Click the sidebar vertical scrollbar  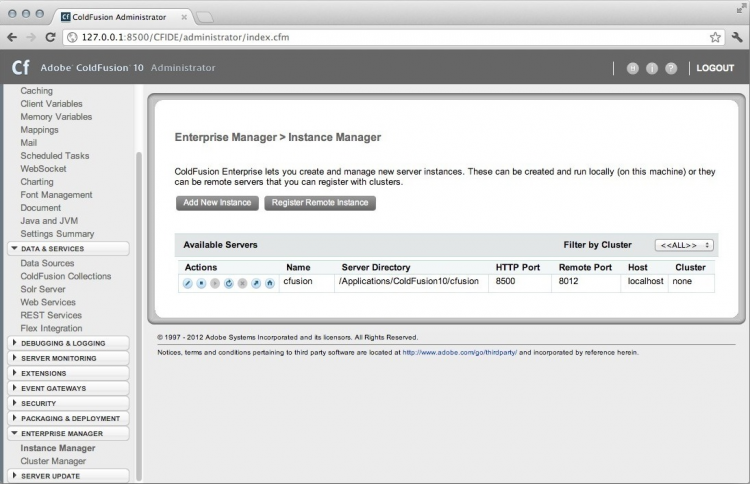[139, 316]
